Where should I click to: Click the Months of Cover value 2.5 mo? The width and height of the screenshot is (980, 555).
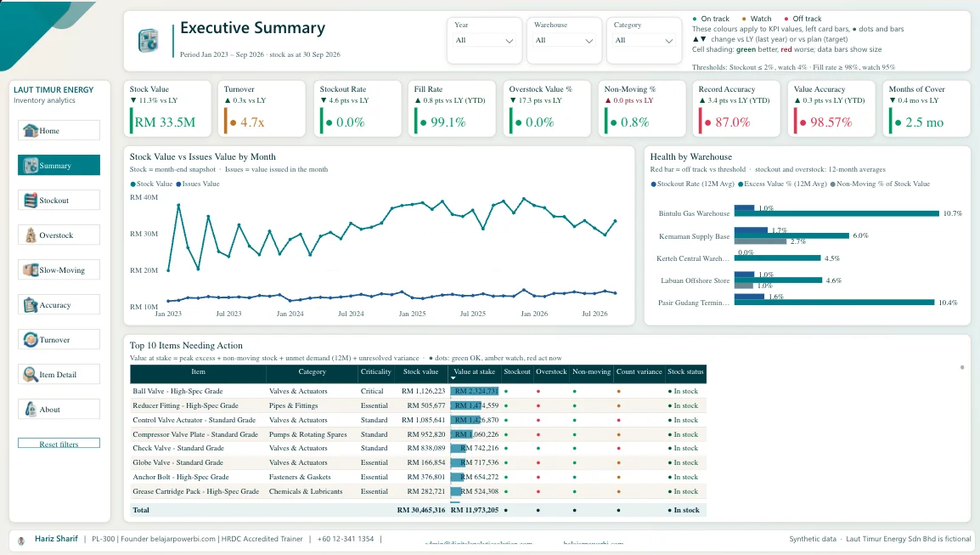tap(924, 122)
